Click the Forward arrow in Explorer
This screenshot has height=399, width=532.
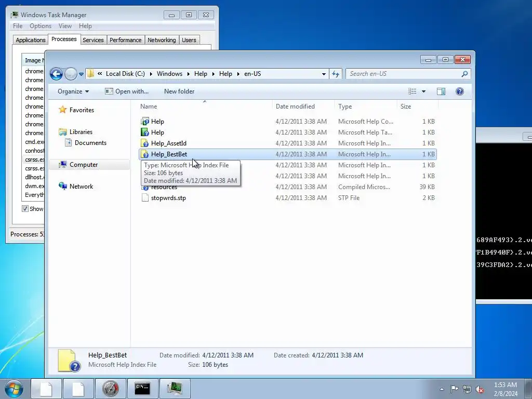[71, 74]
